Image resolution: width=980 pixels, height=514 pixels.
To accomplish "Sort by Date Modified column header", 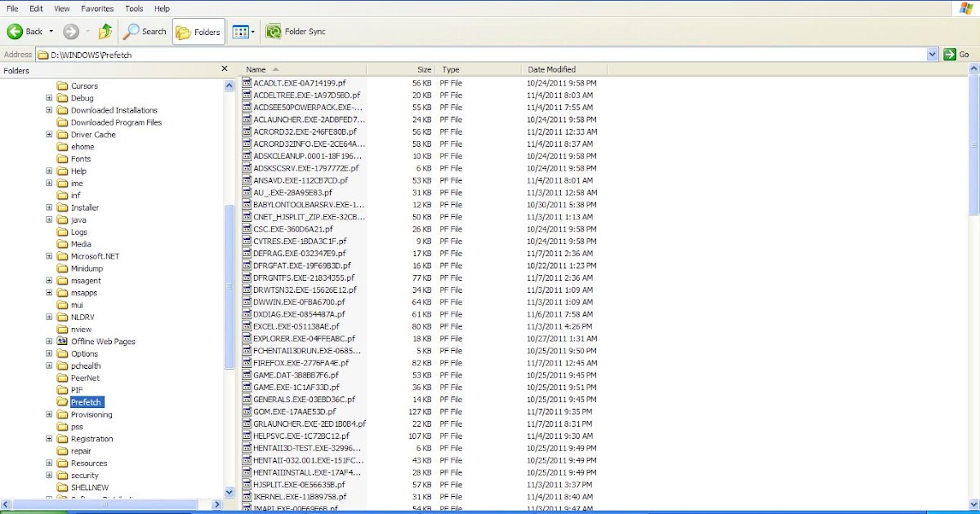I will coord(563,69).
